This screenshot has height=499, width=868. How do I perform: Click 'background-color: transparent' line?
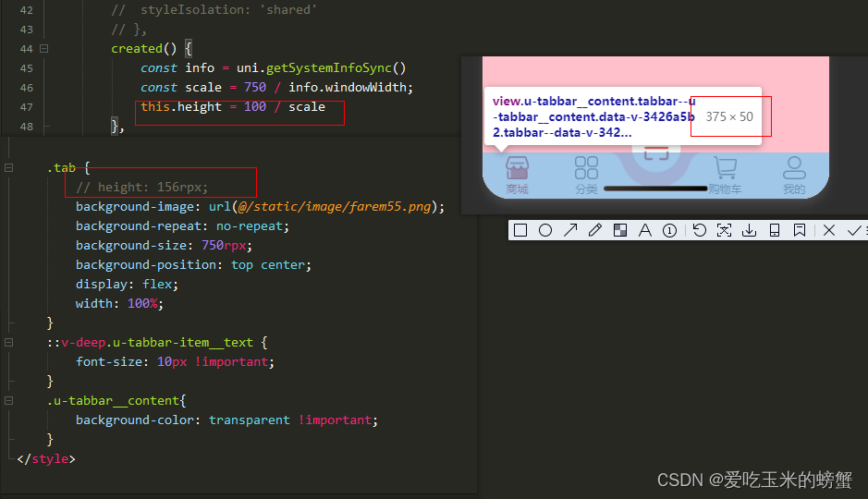[x=227, y=420]
